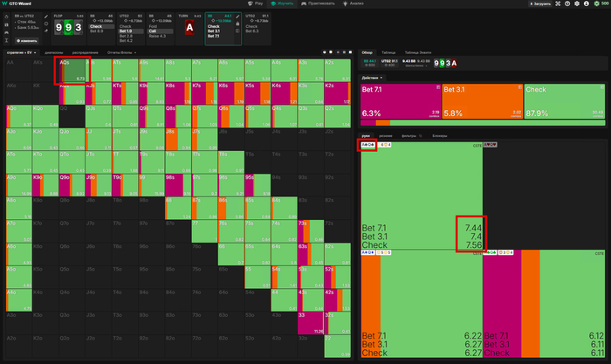Image resolution: width=611 pixels, height=364 pixels.
Task: Select the BB 44.1 player chip
Action: pos(369,63)
